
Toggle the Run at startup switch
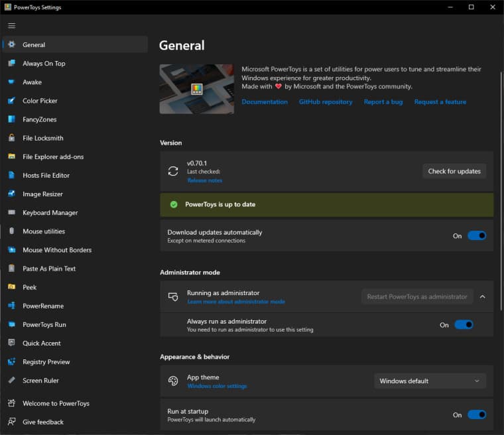click(x=477, y=414)
